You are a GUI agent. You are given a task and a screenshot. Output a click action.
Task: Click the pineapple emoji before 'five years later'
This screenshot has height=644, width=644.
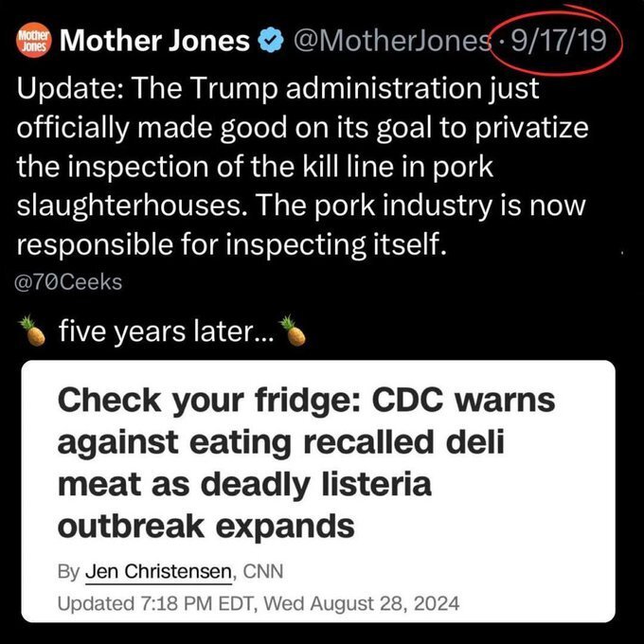click(33, 332)
